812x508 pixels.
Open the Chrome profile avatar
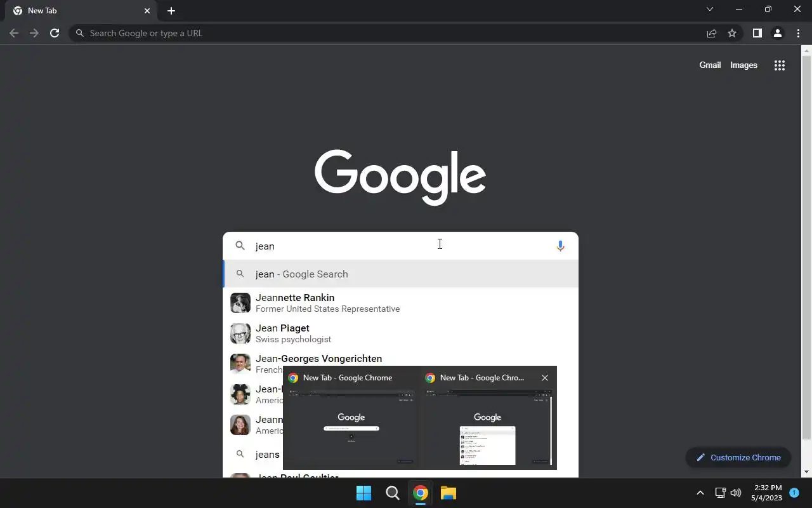pyautogui.click(x=777, y=33)
